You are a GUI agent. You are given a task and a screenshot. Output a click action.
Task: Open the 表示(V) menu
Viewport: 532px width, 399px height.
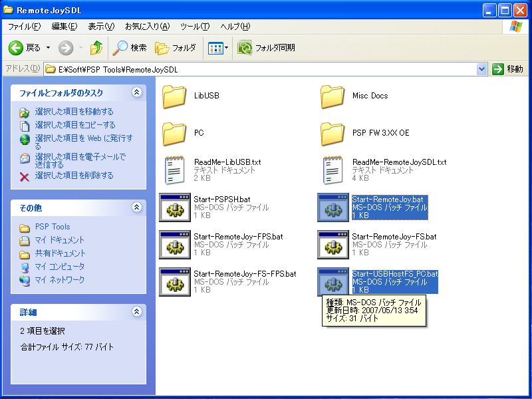101,27
